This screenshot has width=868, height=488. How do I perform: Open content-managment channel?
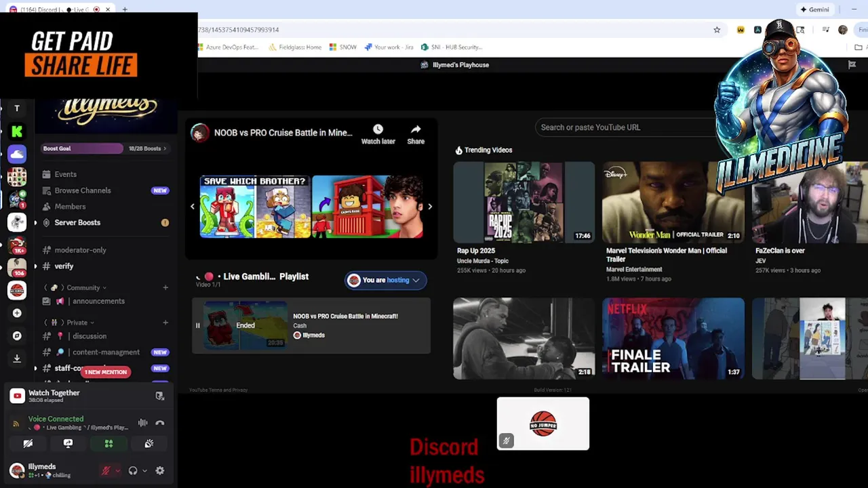[105, 352]
